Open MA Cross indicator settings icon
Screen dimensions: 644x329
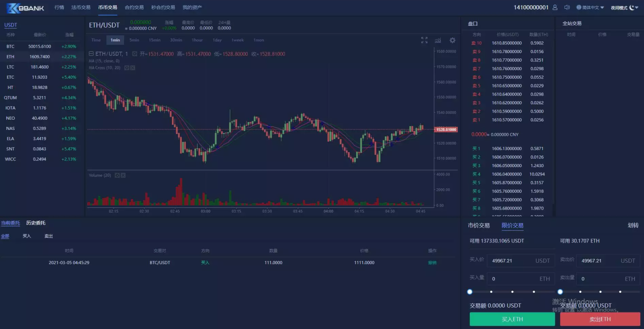point(127,68)
